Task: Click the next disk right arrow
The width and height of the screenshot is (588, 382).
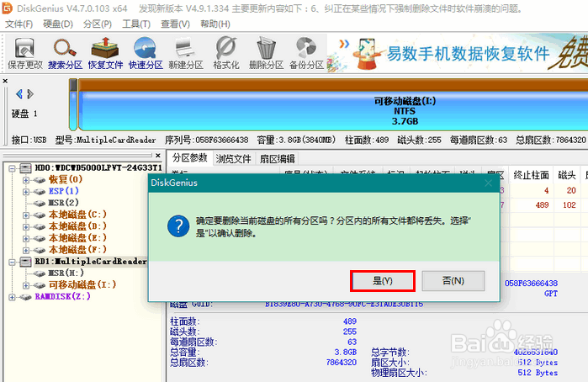Action: coord(30,93)
